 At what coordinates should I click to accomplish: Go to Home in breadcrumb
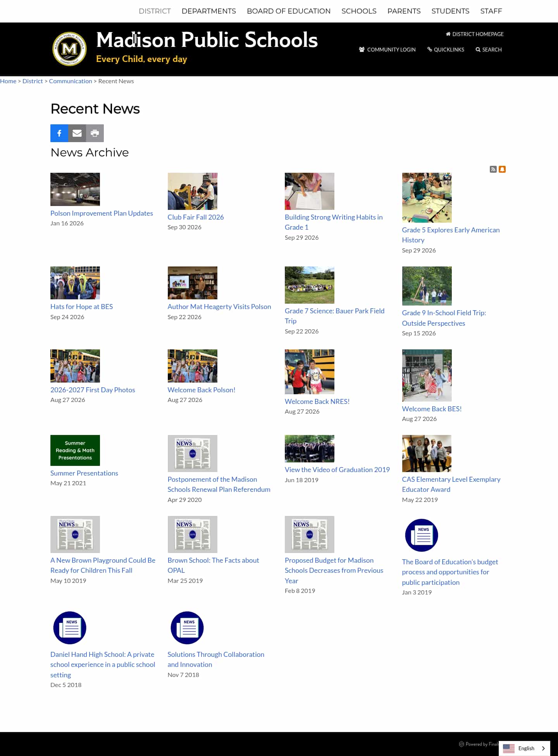coord(8,81)
